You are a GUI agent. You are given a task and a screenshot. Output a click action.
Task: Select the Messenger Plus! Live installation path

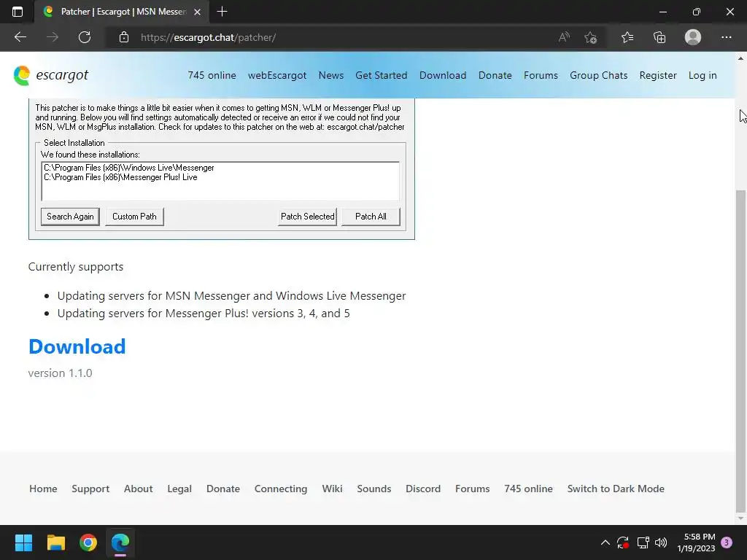point(120,177)
